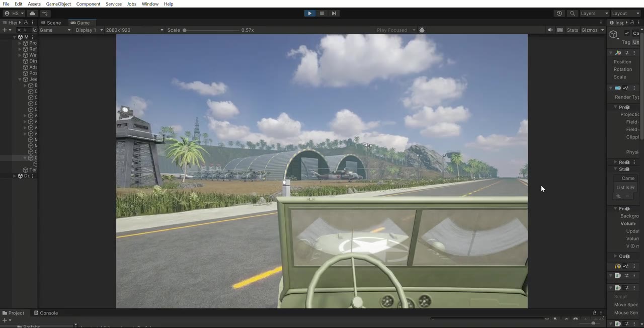
Task: Open the M scene context menu dots
Action: 33,37
